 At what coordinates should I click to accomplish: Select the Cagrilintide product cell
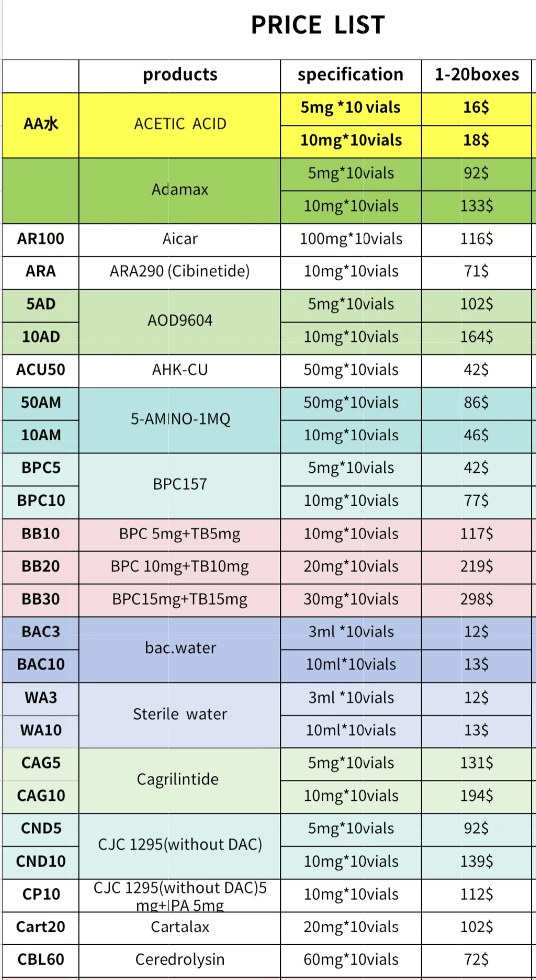click(x=178, y=779)
